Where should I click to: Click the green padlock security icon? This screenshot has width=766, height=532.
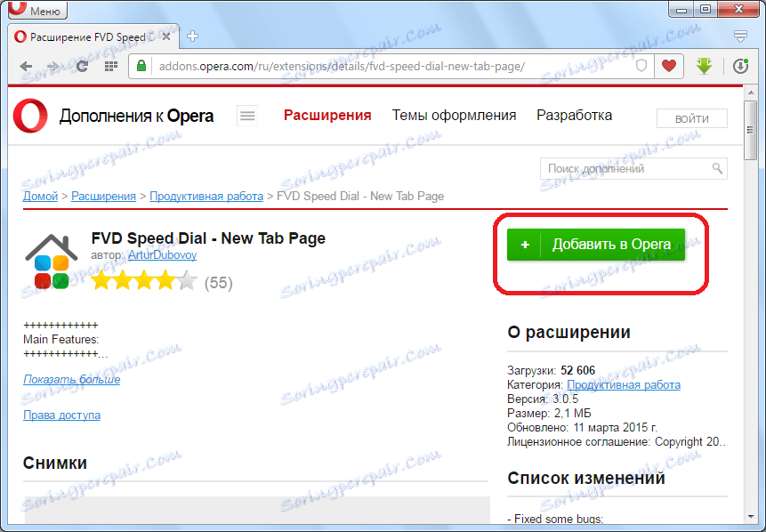point(141,66)
